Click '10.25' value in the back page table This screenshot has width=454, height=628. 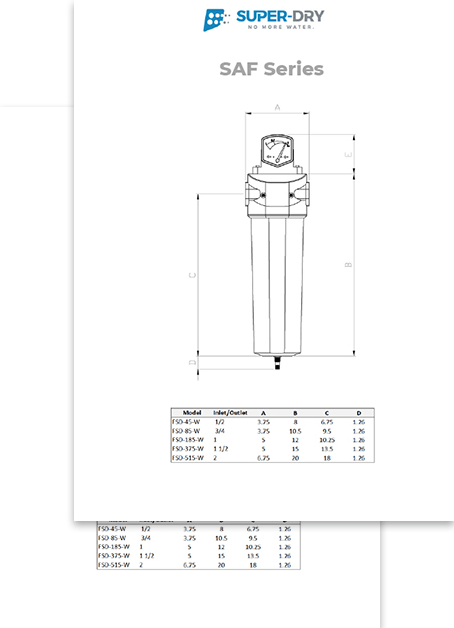click(253, 547)
